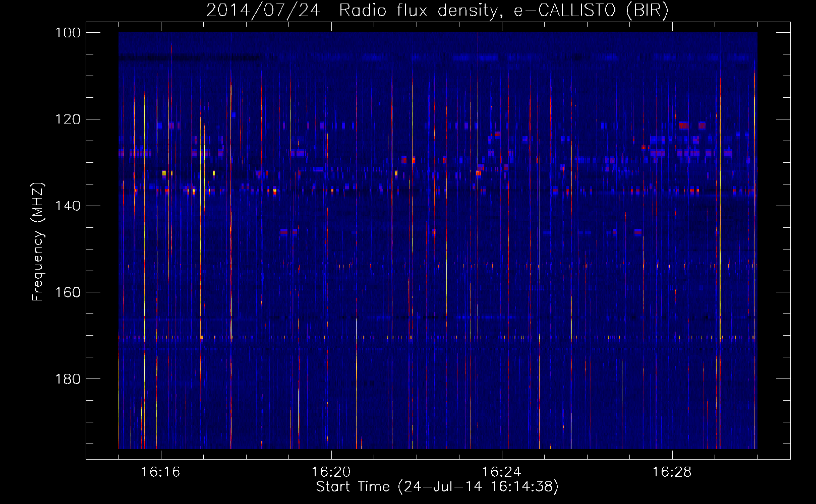Click the 'Frequency (MHZ)' axis label
The height and width of the screenshot is (504, 816).
38,242
